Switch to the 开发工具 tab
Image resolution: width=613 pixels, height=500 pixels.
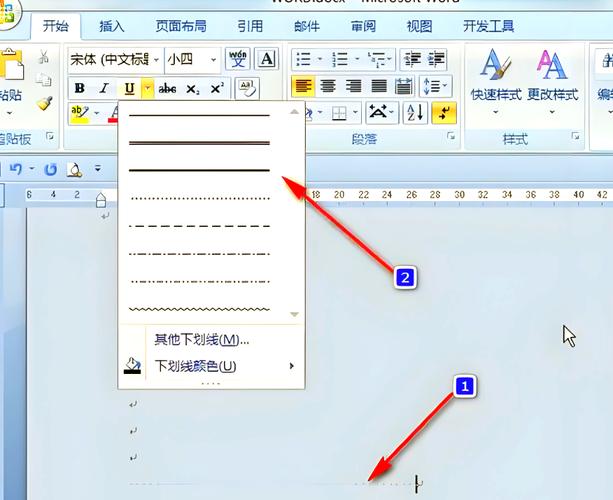coord(488,26)
